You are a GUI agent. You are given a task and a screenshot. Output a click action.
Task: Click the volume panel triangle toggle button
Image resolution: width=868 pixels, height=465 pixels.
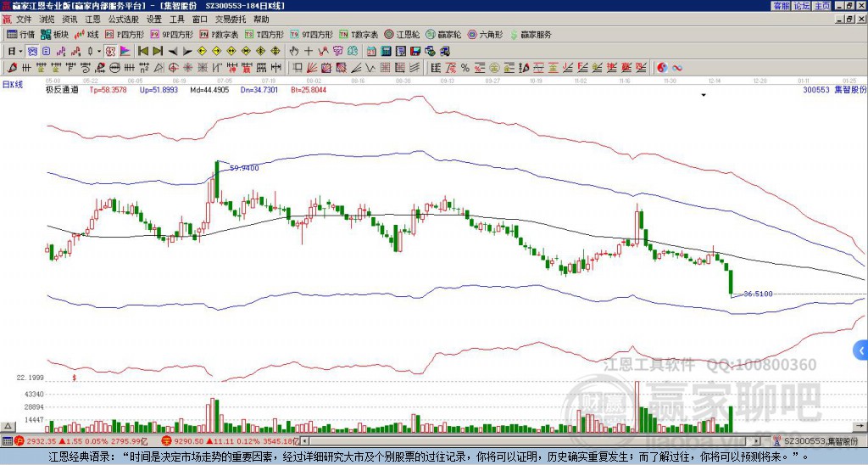click(8, 426)
